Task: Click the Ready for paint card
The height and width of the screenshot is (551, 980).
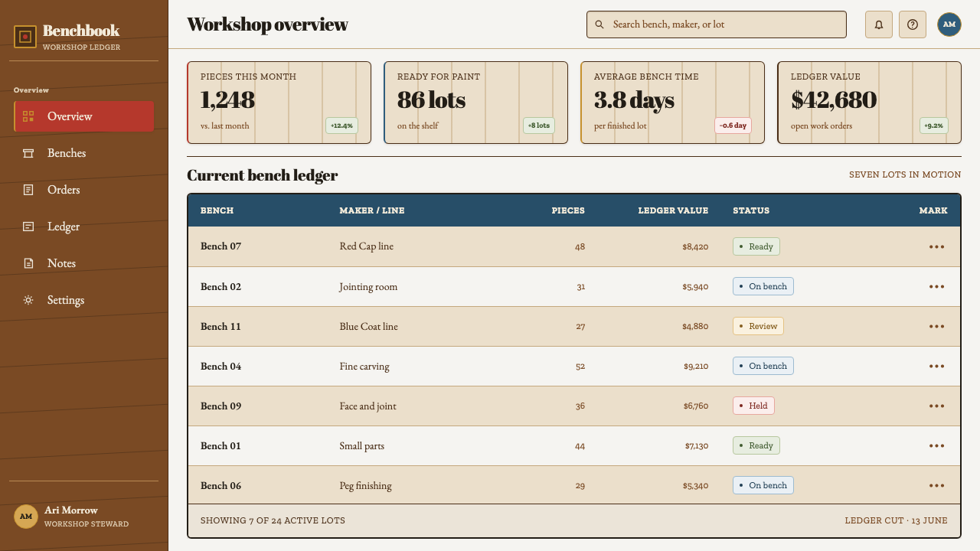Action: pyautogui.click(x=476, y=103)
